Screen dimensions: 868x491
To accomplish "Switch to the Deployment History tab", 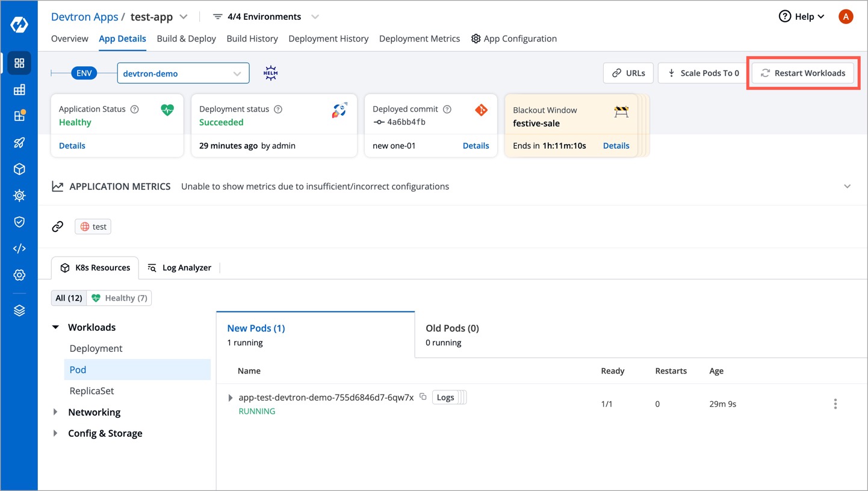I will pos(328,39).
